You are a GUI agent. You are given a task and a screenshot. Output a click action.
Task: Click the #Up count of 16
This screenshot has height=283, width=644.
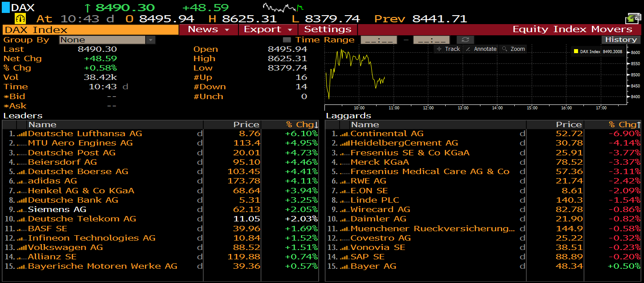[x=301, y=78]
